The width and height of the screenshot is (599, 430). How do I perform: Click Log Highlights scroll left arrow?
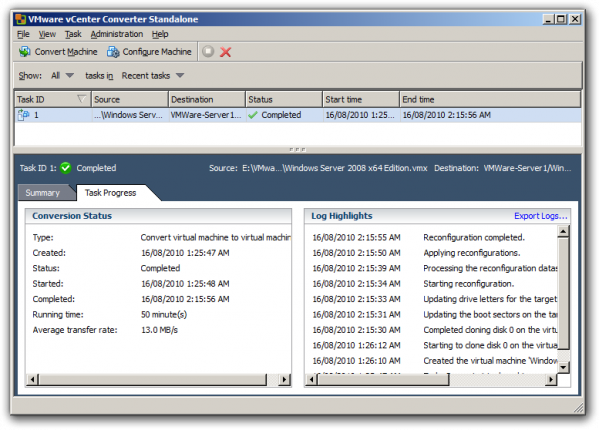coord(312,379)
